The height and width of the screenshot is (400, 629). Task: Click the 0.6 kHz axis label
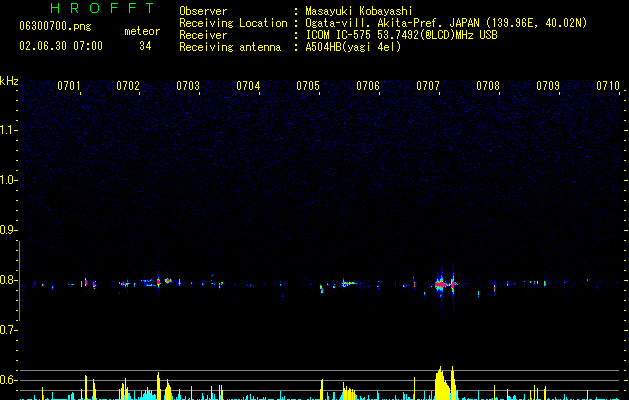coord(8,380)
